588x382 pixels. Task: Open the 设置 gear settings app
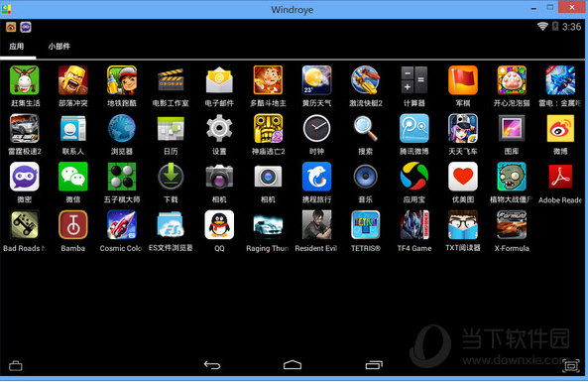tap(219, 128)
